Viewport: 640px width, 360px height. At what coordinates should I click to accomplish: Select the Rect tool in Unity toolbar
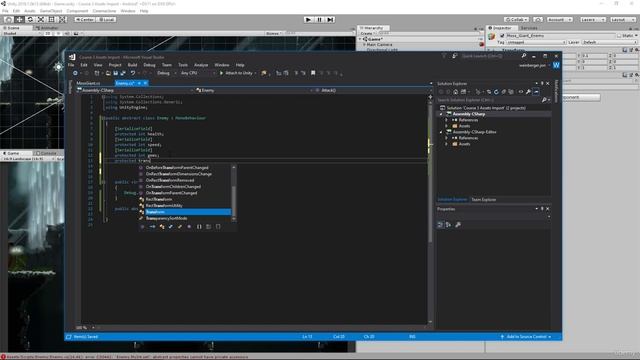click(51, 19)
